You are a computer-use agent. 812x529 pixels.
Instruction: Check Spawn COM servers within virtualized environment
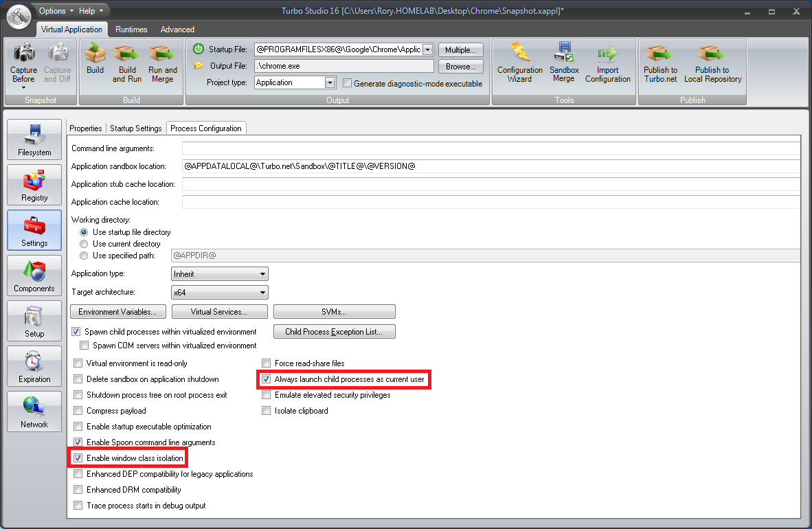tap(84, 346)
